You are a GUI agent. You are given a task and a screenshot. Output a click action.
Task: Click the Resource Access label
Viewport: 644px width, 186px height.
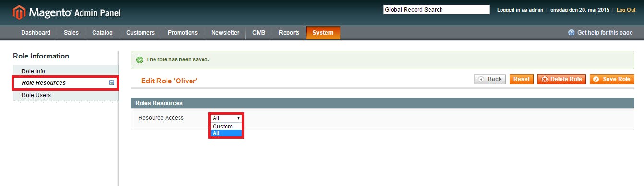[x=161, y=118]
